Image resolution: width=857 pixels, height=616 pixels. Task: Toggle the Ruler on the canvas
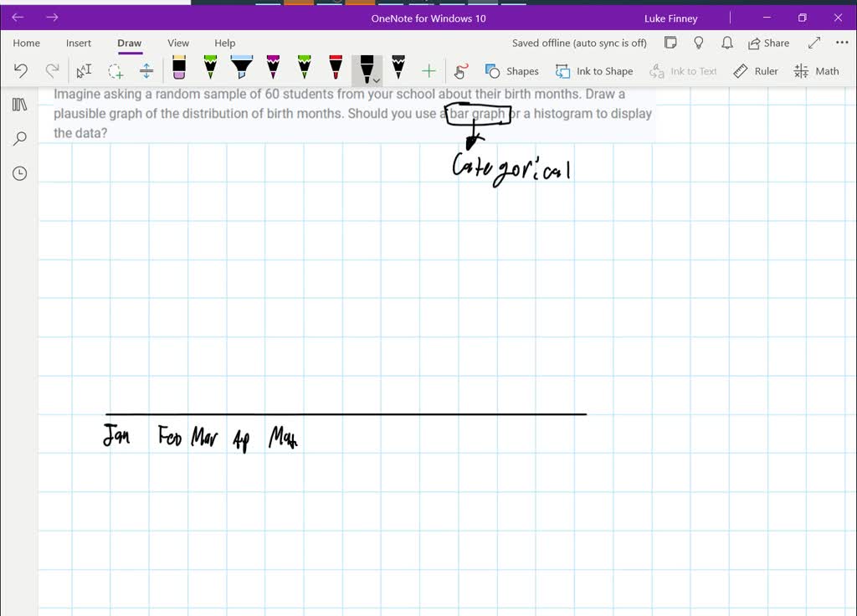pyautogui.click(x=756, y=71)
